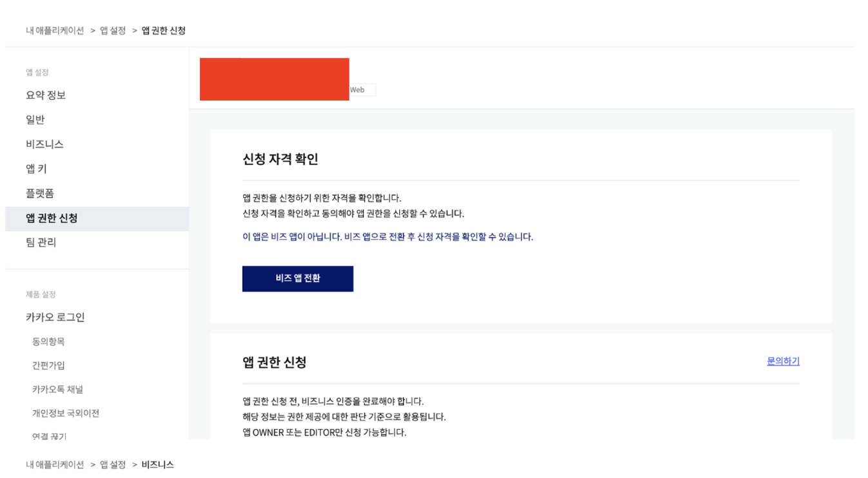The image size is (868, 478).
Task: Open 비즈니스 sidebar menu item
Action: (44, 144)
